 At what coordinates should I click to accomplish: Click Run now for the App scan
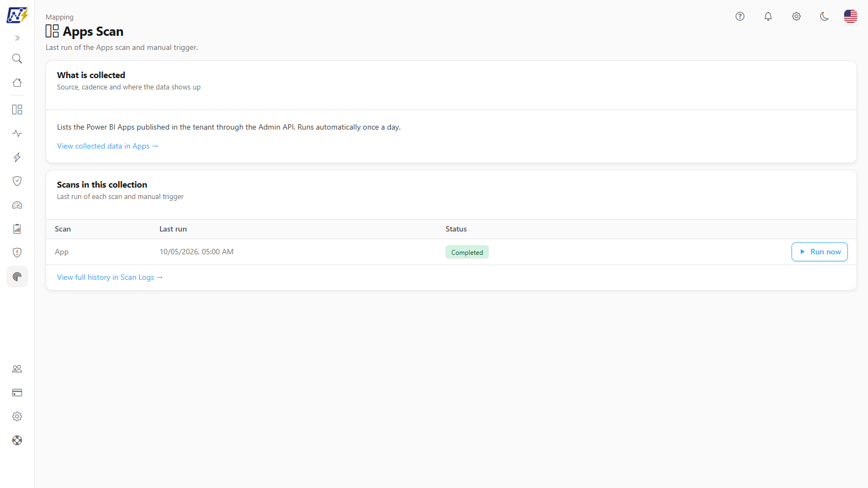coord(820,252)
